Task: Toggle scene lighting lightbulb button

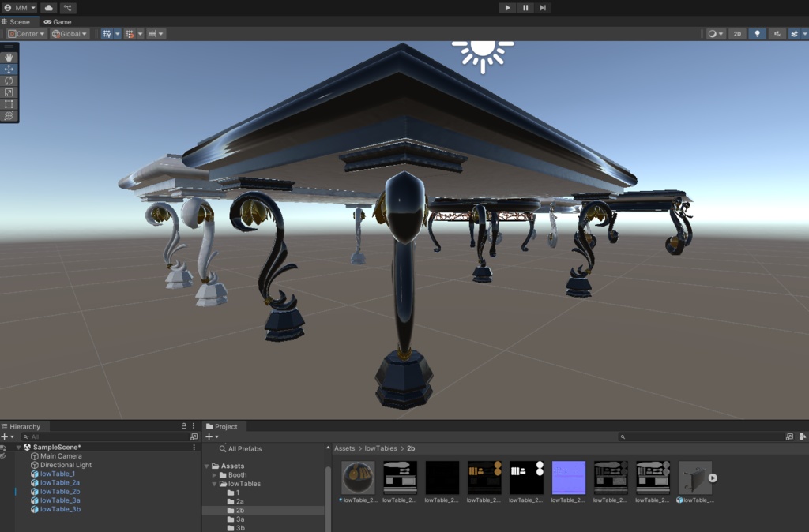Action: [758, 34]
